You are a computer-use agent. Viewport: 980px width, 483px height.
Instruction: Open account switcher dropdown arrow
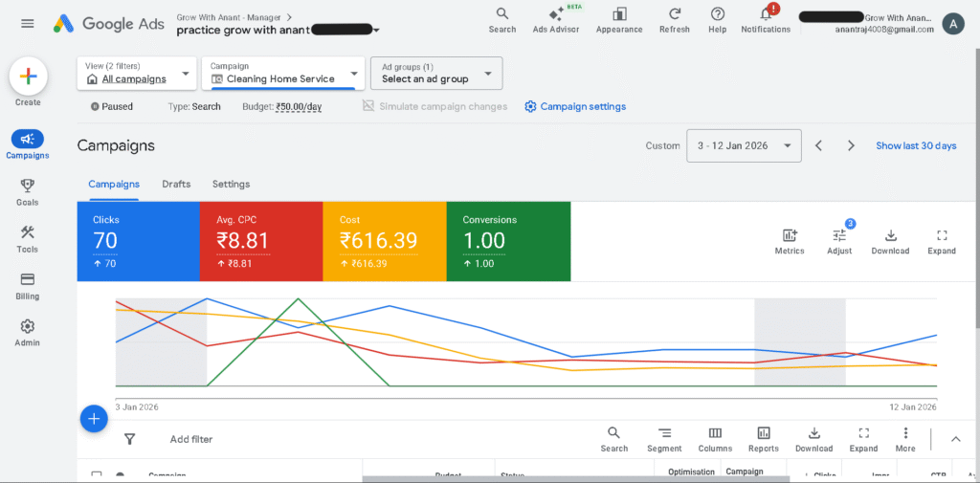point(376,30)
